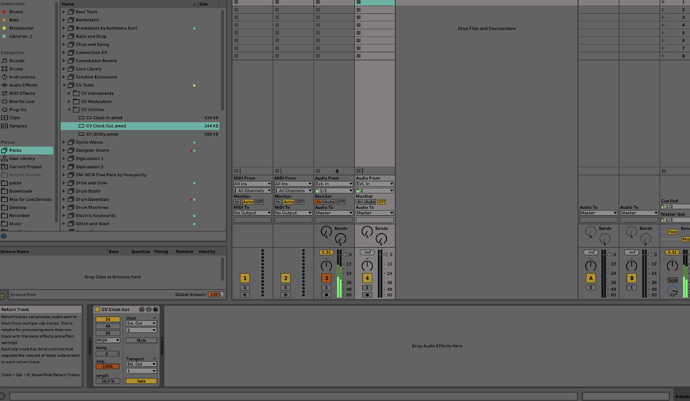Viewport: 690px width, 401px height.
Task: Toggle track 2 activator button
Action: click(x=285, y=278)
